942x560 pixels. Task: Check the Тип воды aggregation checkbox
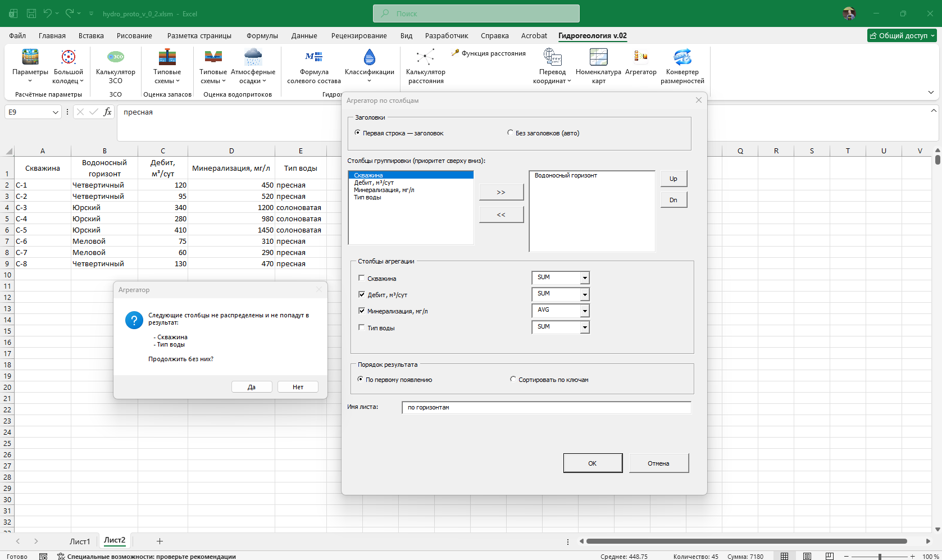tap(362, 327)
